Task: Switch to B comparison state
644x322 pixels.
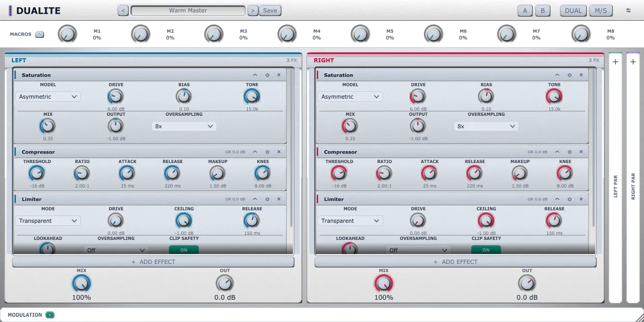Action: (543, 10)
